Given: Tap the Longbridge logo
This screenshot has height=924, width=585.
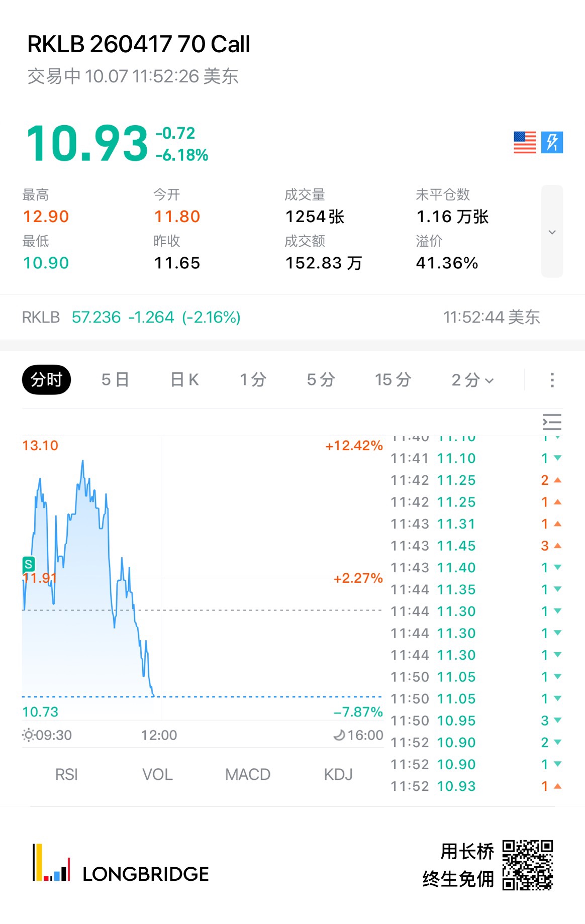Looking at the screenshot, I should point(121,863).
